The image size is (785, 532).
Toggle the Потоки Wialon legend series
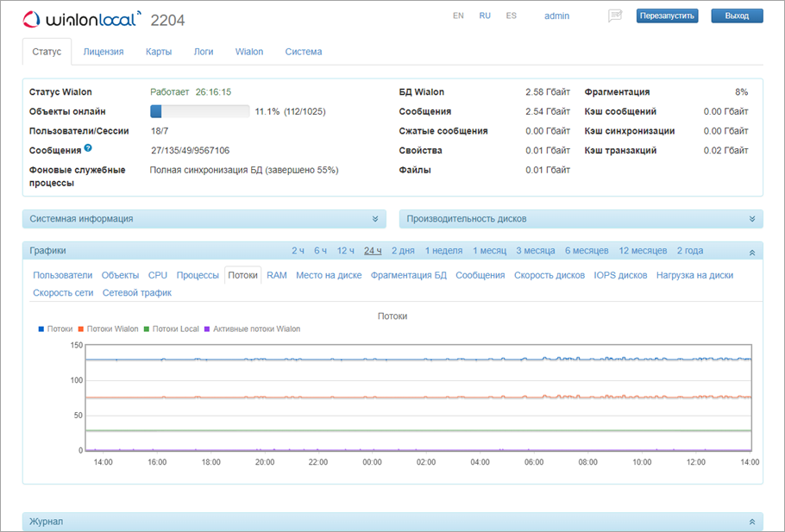[108, 329]
